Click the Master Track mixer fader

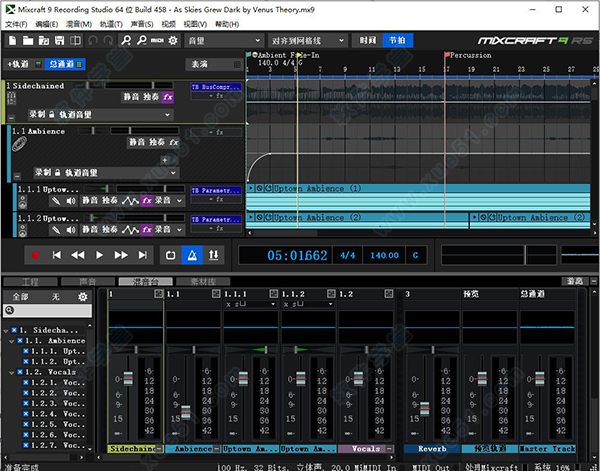[x=540, y=378]
